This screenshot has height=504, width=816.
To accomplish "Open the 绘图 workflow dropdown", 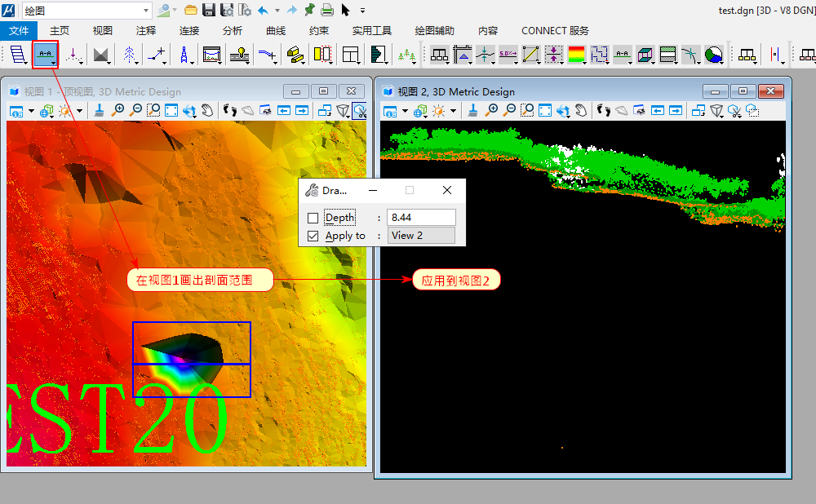I will tap(146, 10).
